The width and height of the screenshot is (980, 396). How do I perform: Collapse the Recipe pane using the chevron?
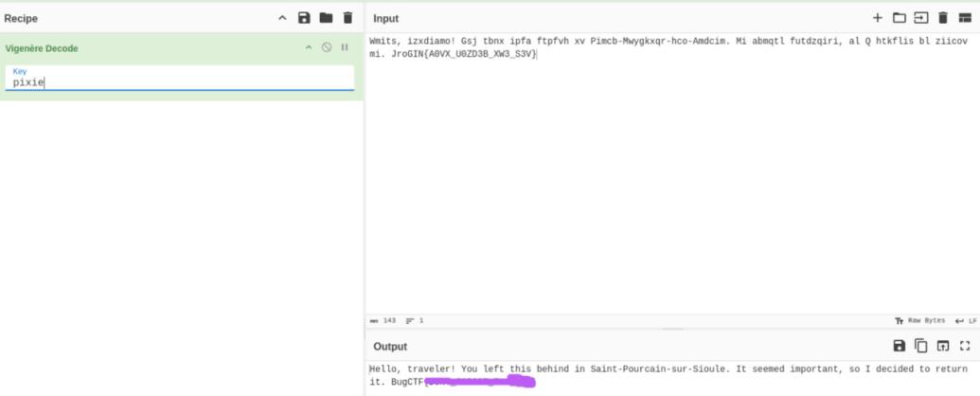(282, 18)
